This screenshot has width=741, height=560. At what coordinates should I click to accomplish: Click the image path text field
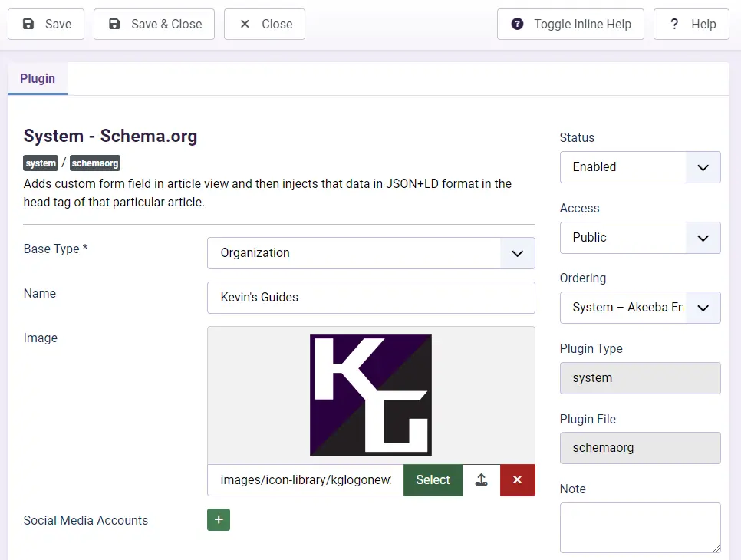click(x=305, y=480)
